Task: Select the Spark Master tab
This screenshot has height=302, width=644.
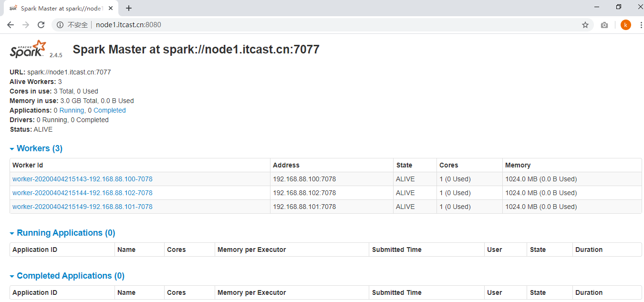Action: [62, 8]
